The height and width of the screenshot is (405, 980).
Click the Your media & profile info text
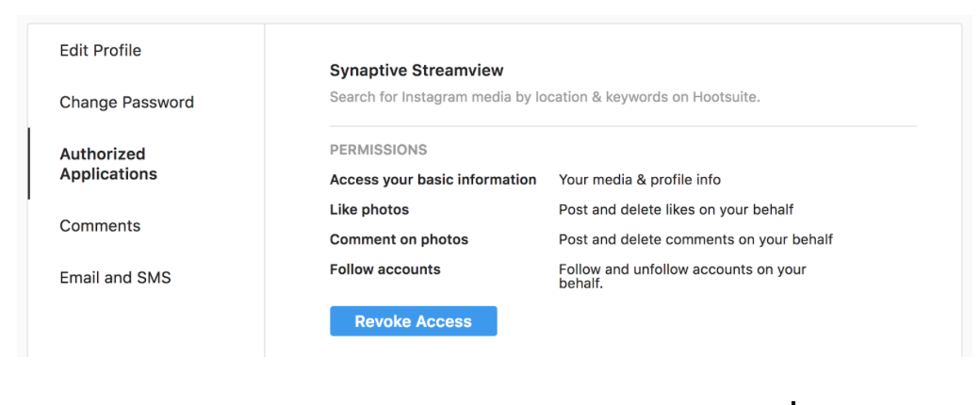(640, 180)
